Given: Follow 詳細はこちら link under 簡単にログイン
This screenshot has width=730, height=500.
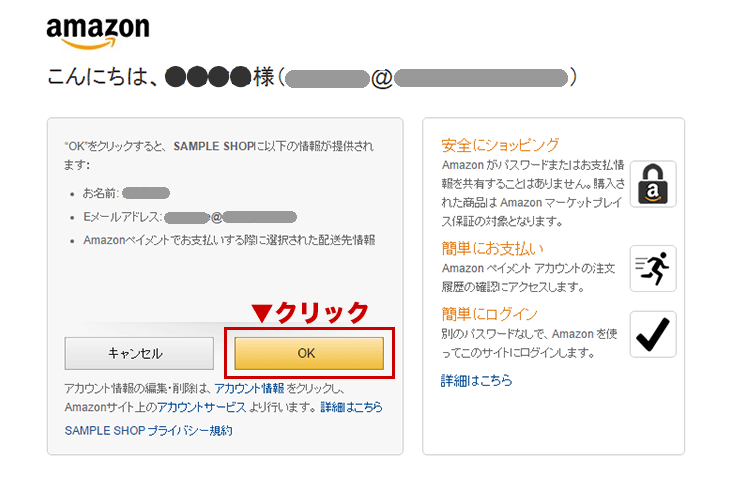Looking at the screenshot, I should 476,380.
